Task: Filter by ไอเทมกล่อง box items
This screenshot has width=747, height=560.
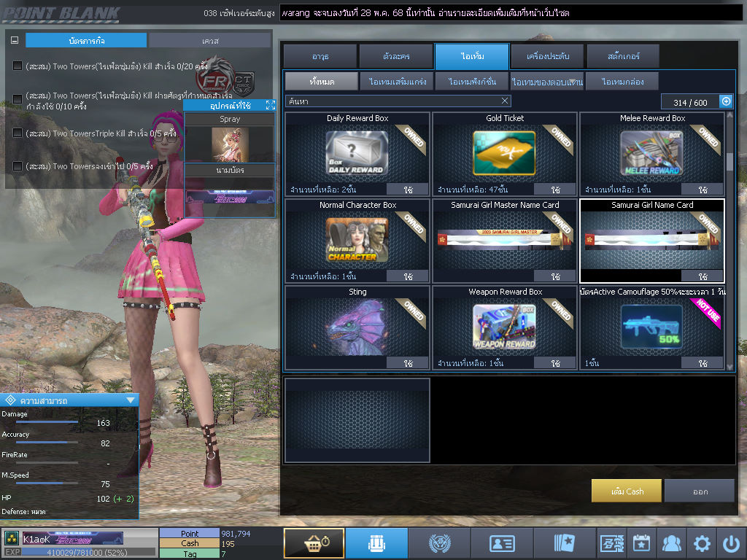Action: 623,82
